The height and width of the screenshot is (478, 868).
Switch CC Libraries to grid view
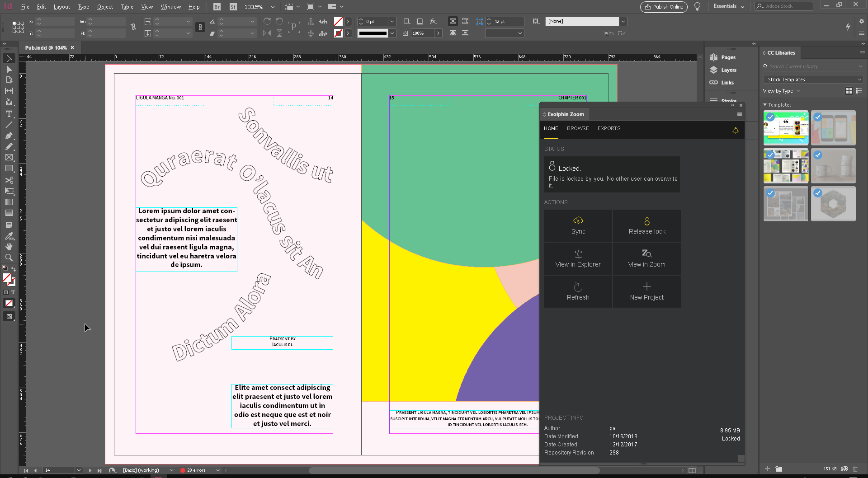(849, 91)
